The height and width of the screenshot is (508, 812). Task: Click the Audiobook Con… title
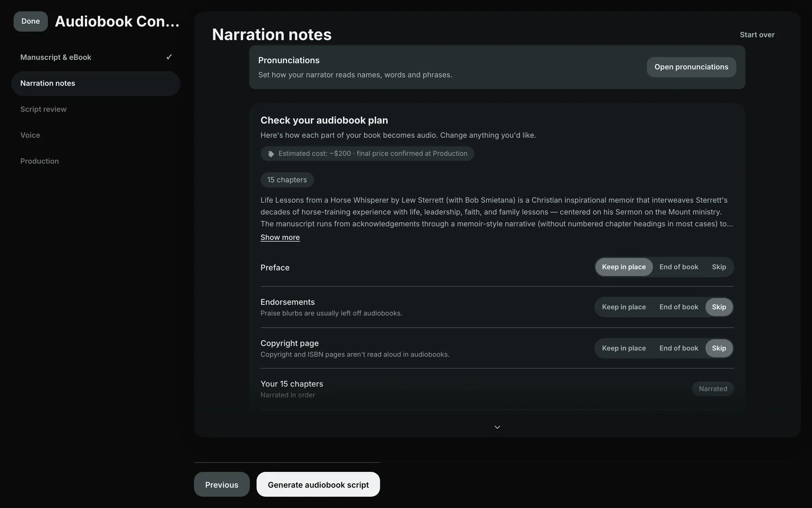click(x=117, y=21)
